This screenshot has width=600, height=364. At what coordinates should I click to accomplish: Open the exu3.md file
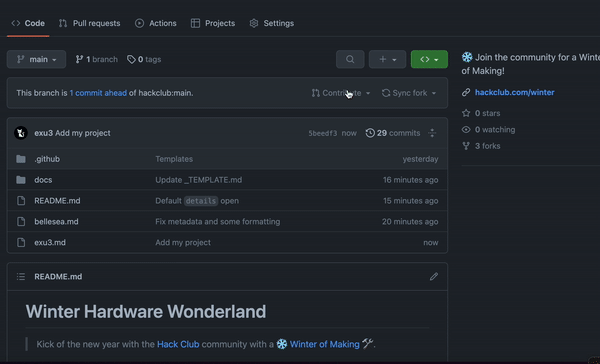pos(50,243)
